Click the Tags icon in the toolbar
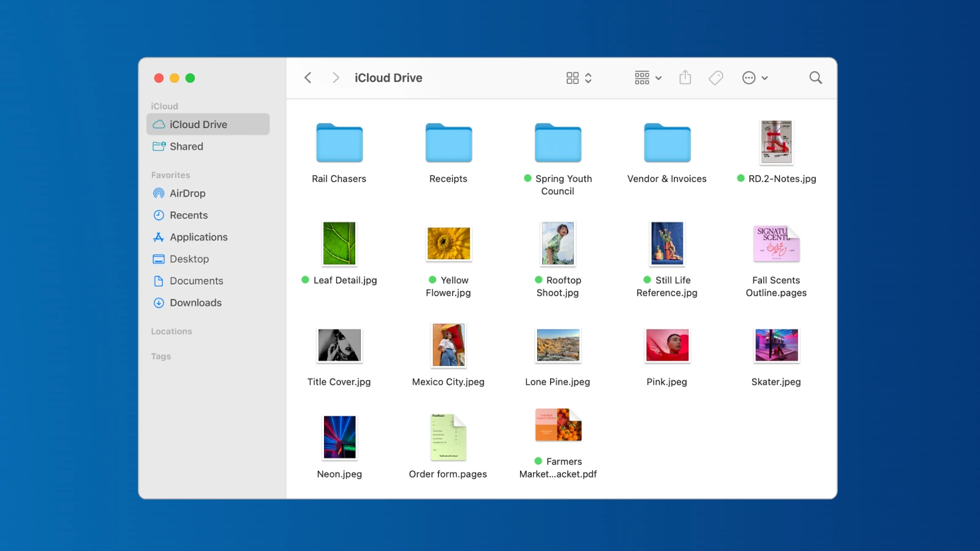 point(715,78)
